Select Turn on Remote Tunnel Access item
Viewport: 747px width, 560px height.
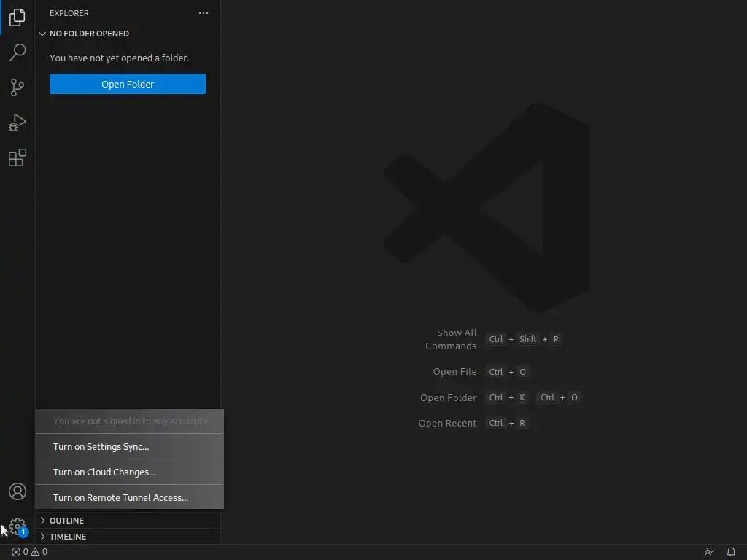click(129, 497)
